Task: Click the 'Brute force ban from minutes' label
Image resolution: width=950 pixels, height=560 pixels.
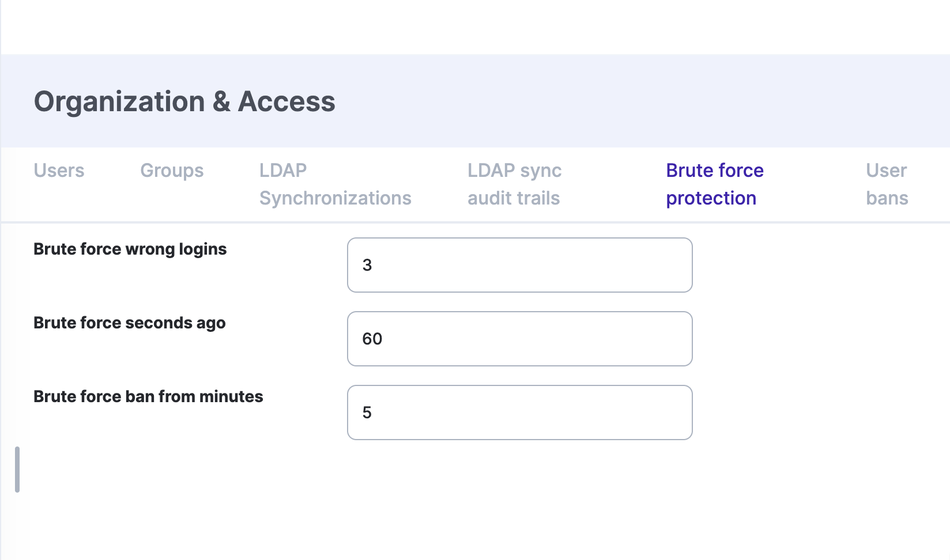Action: pos(148,397)
